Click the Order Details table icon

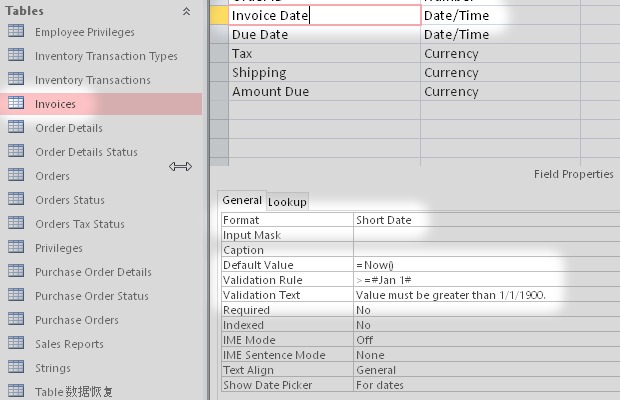pyautogui.click(x=16, y=128)
